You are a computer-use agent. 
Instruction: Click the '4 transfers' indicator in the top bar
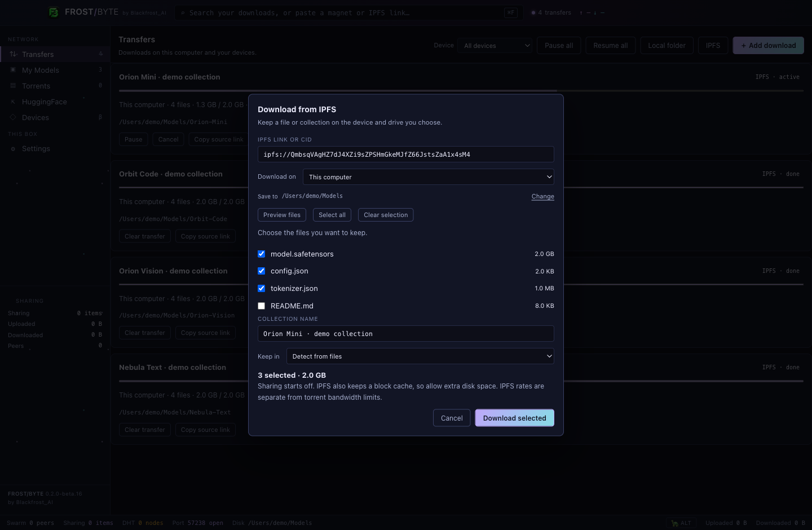click(x=551, y=12)
